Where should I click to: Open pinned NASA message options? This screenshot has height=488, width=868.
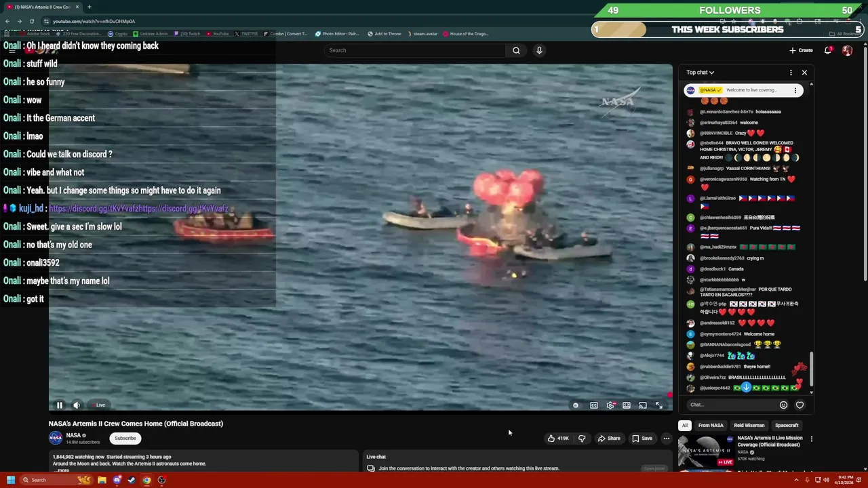[x=795, y=90]
